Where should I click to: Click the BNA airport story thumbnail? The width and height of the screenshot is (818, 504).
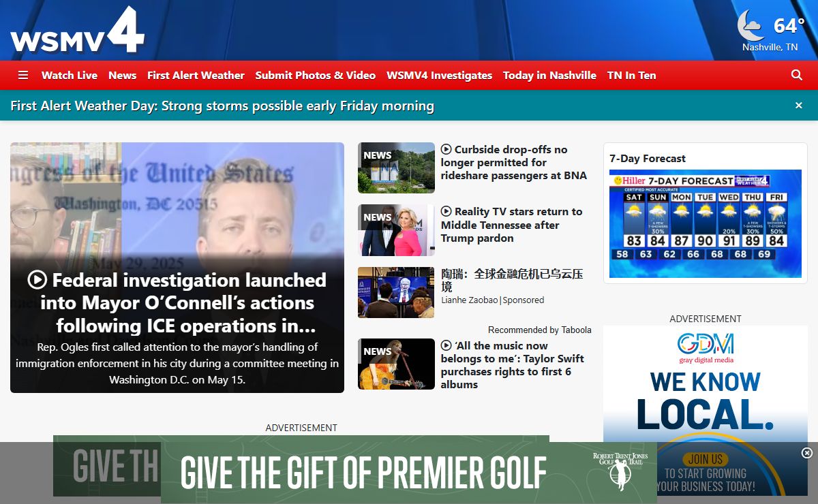point(396,168)
